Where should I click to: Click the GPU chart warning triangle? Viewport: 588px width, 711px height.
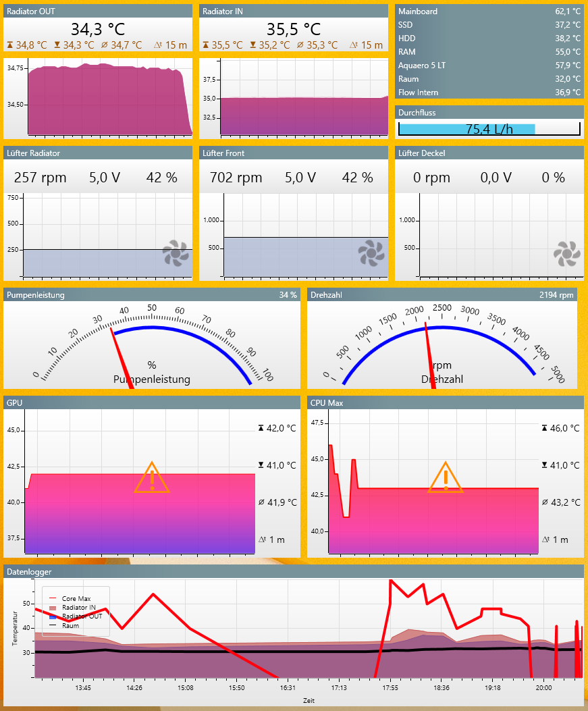[x=152, y=477]
